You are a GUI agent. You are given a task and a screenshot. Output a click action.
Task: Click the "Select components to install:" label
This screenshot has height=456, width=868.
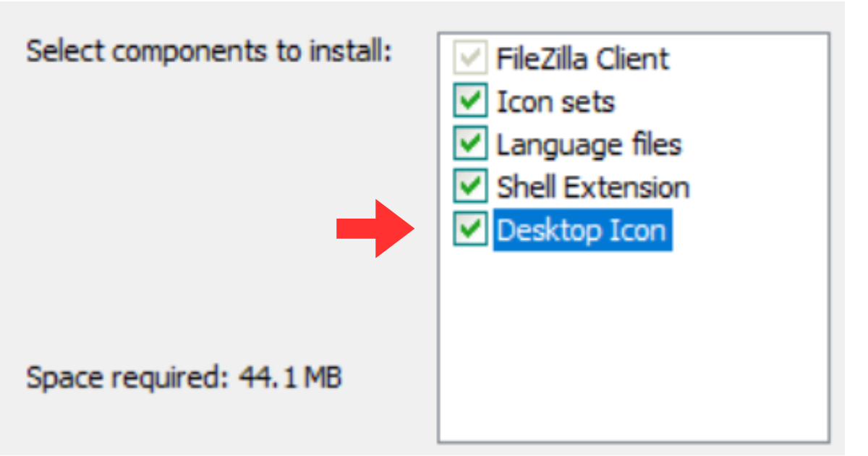209,52
